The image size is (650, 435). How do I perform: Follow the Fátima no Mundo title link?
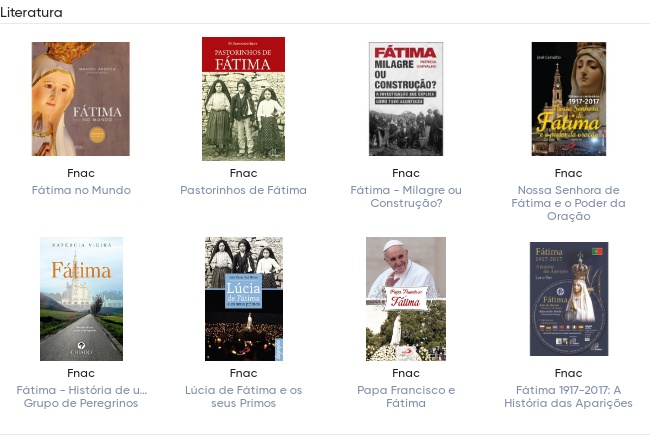coord(81,190)
